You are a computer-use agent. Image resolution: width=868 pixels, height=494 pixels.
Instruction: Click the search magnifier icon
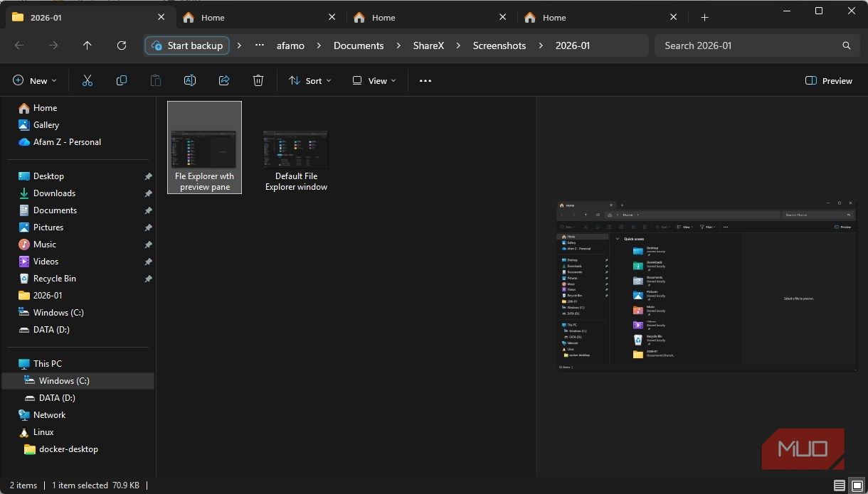[847, 45]
